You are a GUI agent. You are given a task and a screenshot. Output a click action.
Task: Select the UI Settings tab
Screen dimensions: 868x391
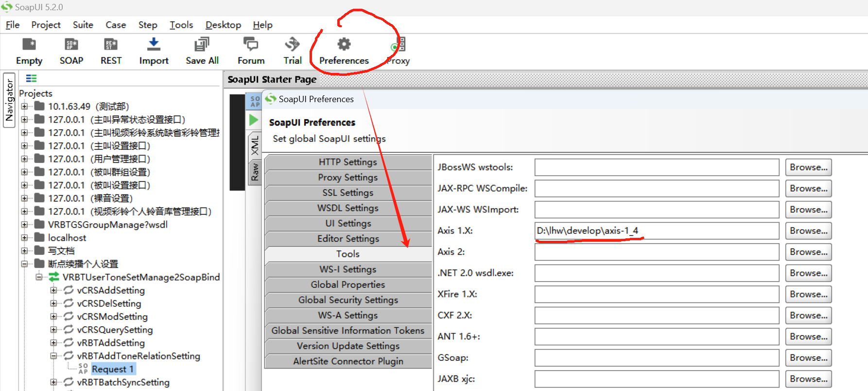tap(348, 223)
